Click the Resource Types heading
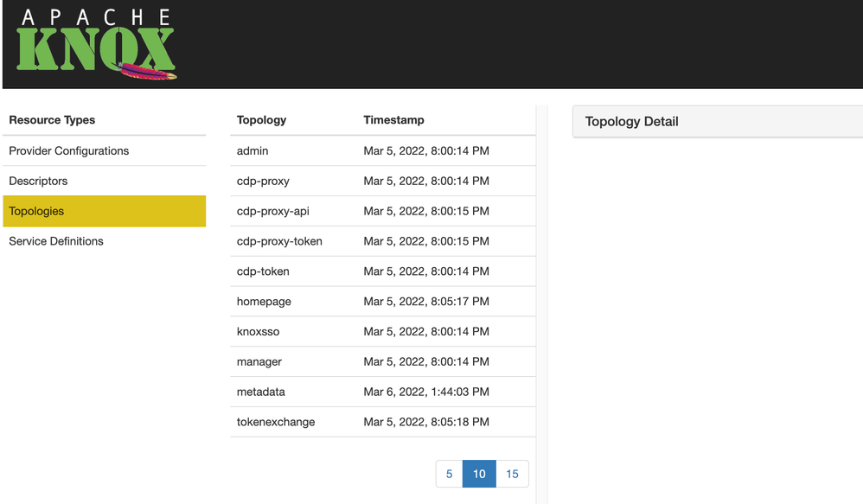The width and height of the screenshot is (863, 504). (x=52, y=120)
